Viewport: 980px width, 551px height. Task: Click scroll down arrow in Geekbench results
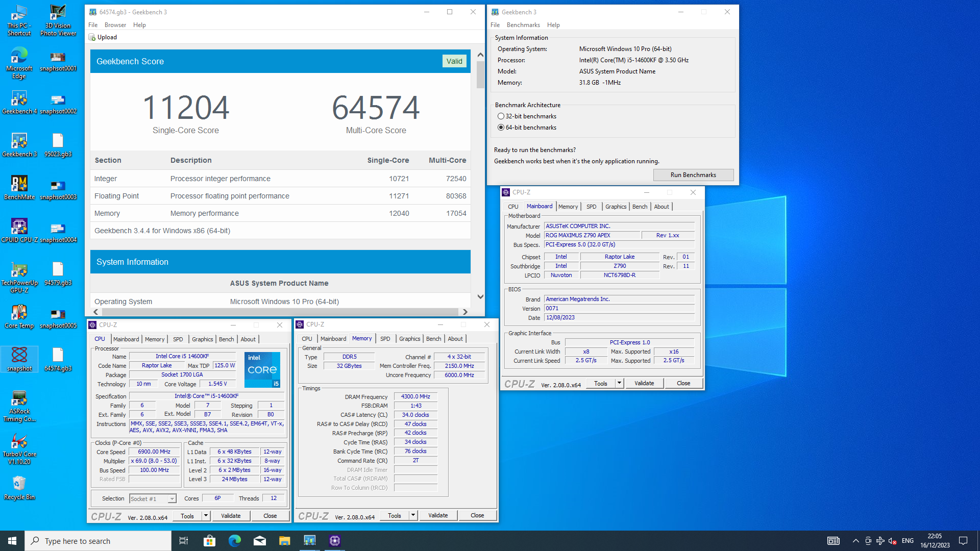(480, 296)
